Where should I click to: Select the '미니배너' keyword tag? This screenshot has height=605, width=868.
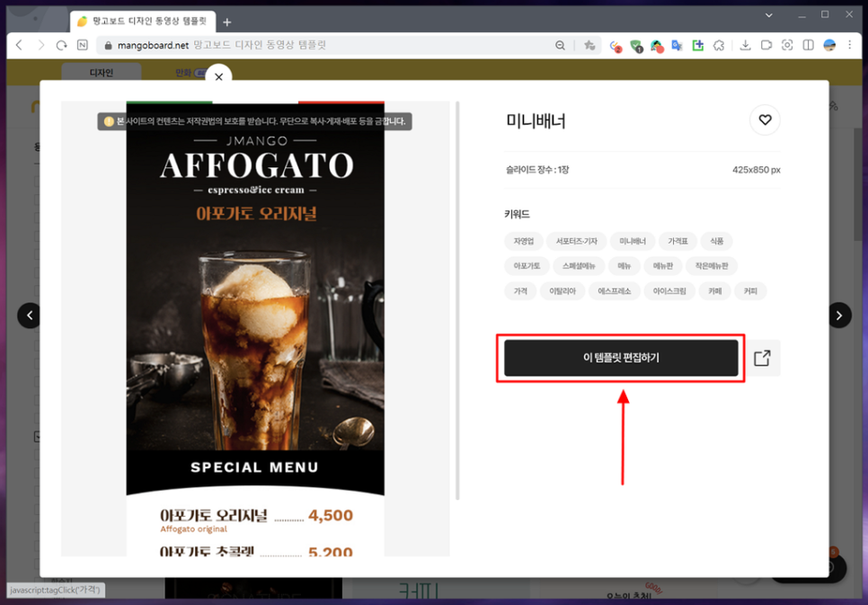tap(633, 241)
